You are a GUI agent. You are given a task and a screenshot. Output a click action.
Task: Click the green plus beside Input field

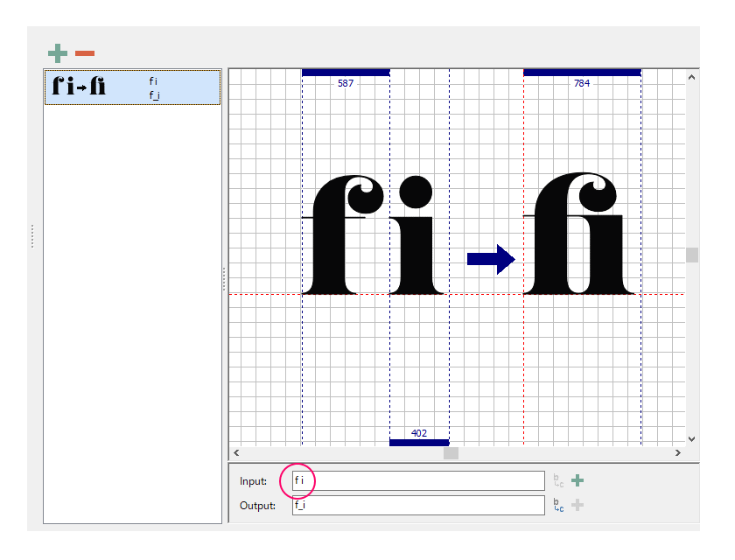(577, 480)
